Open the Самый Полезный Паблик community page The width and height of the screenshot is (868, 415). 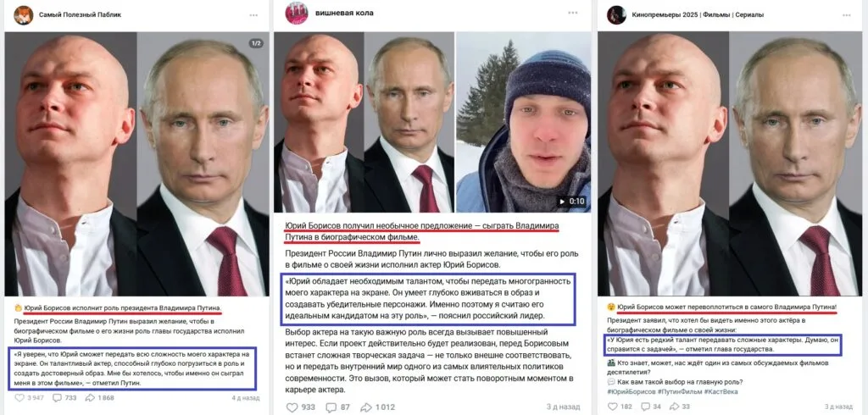[80, 15]
